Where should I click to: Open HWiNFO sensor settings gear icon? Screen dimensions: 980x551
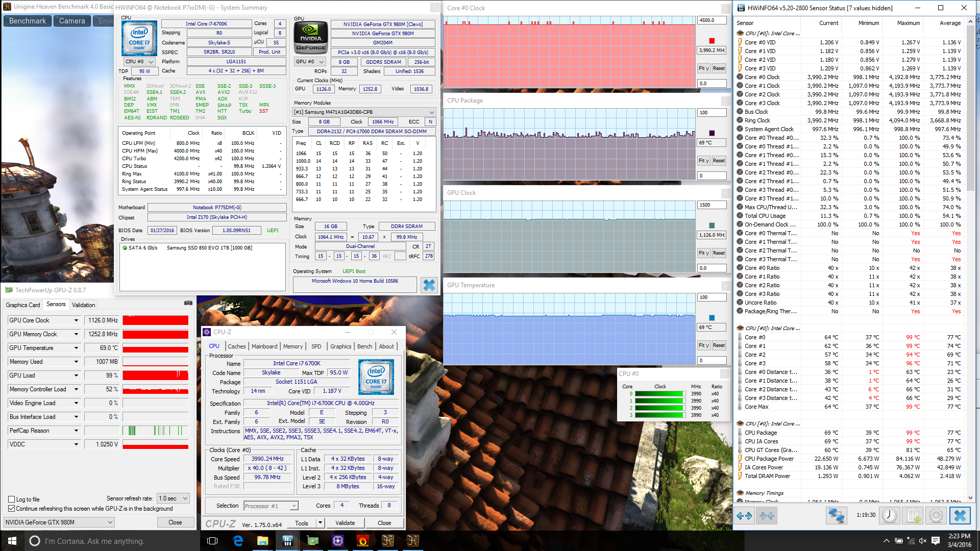point(936,516)
